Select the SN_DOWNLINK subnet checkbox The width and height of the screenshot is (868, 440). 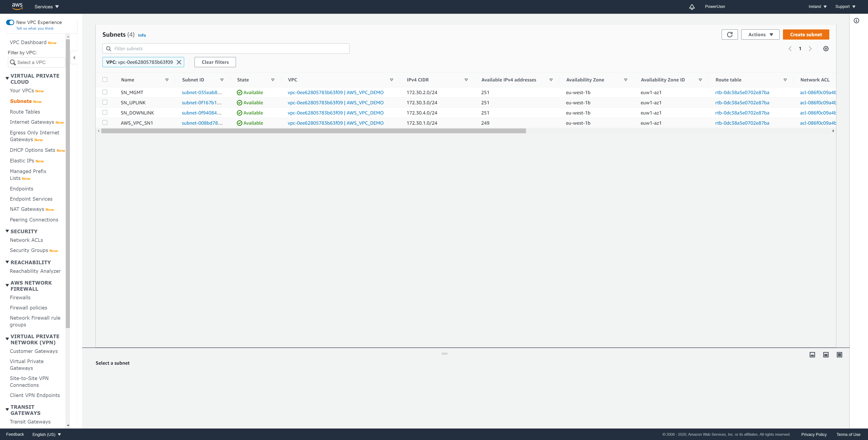click(105, 112)
